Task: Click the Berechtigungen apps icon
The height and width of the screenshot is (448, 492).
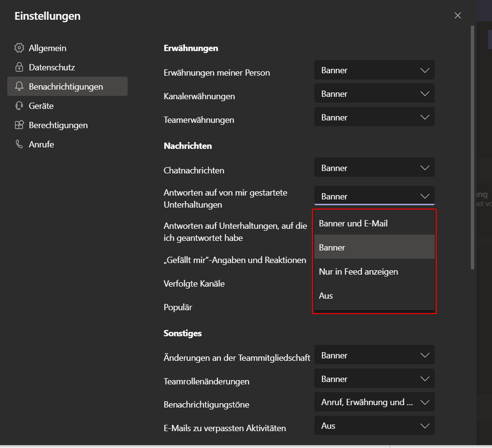Action: coord(19,125)
